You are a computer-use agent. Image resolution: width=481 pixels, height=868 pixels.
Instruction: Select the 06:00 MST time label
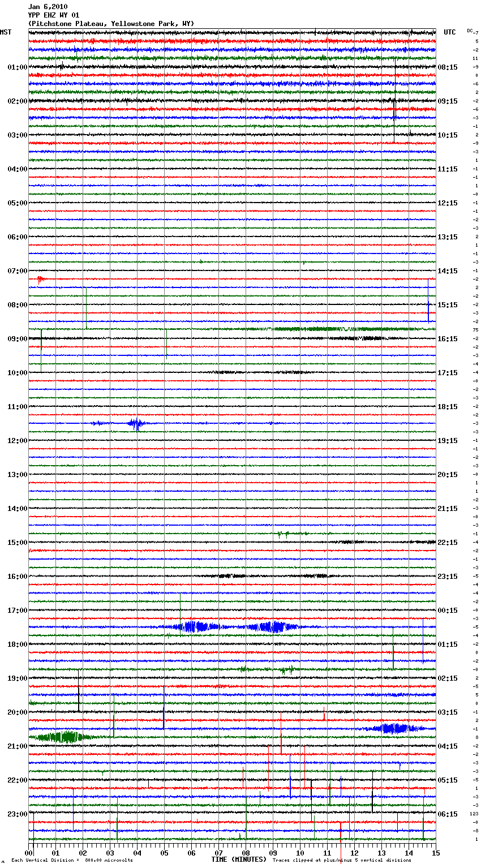18,237
